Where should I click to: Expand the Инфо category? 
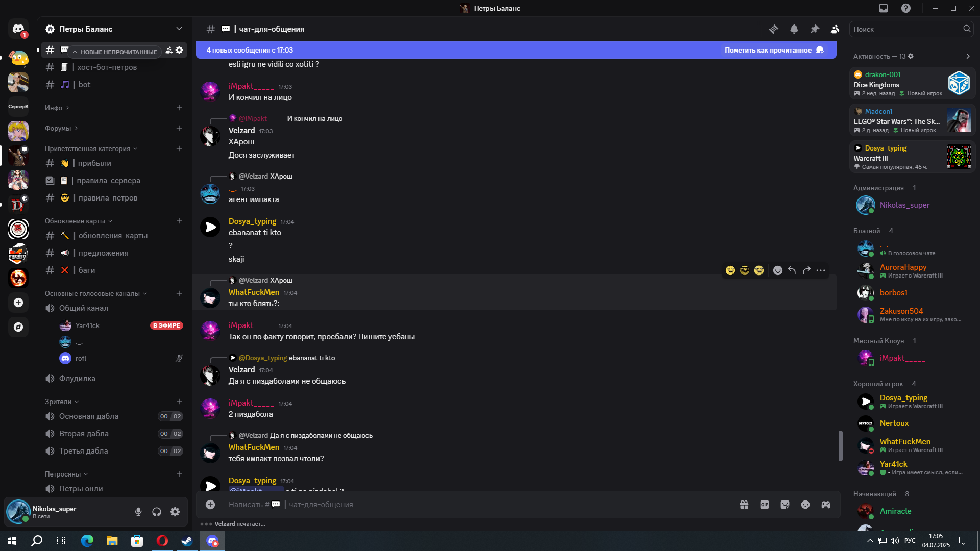pyautogui.click(x=57, y=108)
